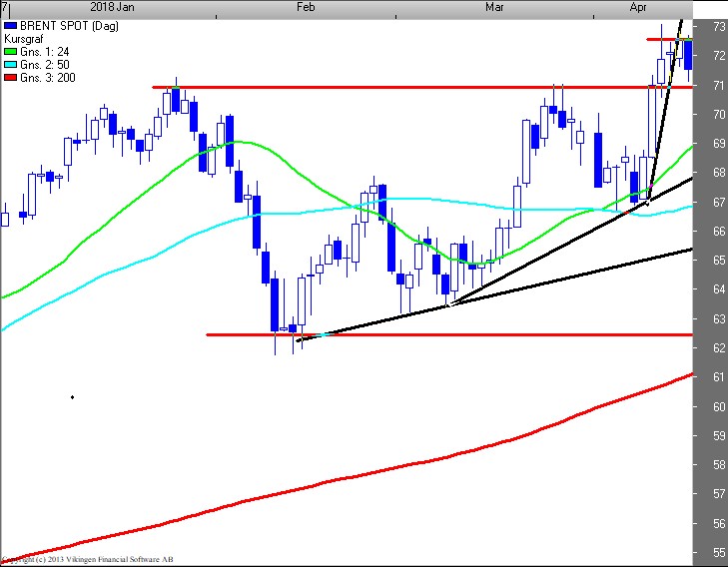The width and height of the screenshot is (728, 567).
Task: Click the BRENT SPOT (Dag) title text
Action: (62, 26)
